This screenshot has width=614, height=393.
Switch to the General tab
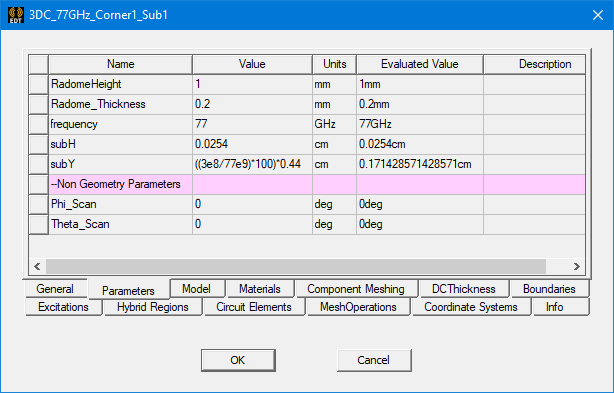pyautogui.click(x=55, y=289)
